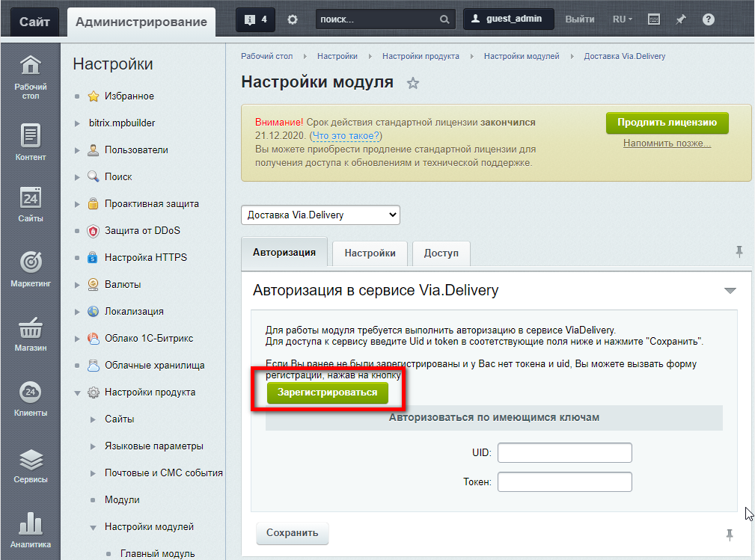Image resolution: width=755 pixels, height=560 pixels.
Task: Expand the Облако 1С-Битрикс tree item
Action: [x=77, y=339]
